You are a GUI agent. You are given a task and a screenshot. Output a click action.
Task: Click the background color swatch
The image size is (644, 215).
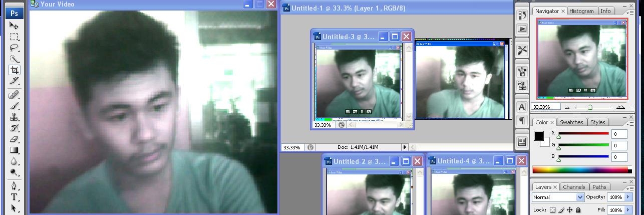pyautogui.click(x=546, y=143)
